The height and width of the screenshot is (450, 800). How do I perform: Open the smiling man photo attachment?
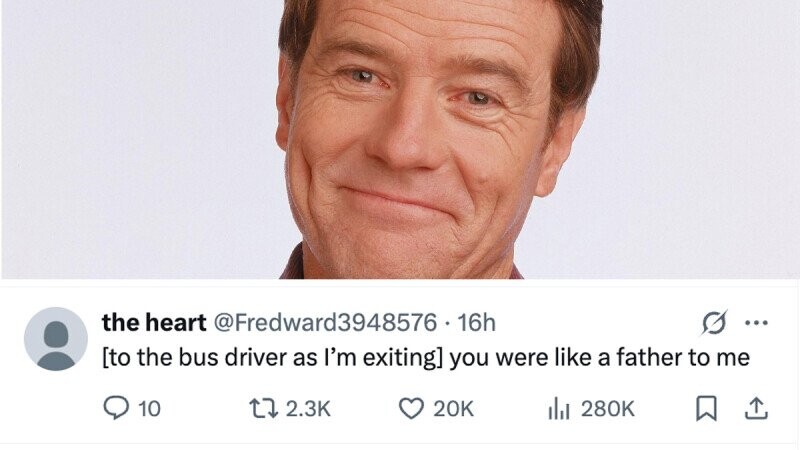[x=400, y=139]
